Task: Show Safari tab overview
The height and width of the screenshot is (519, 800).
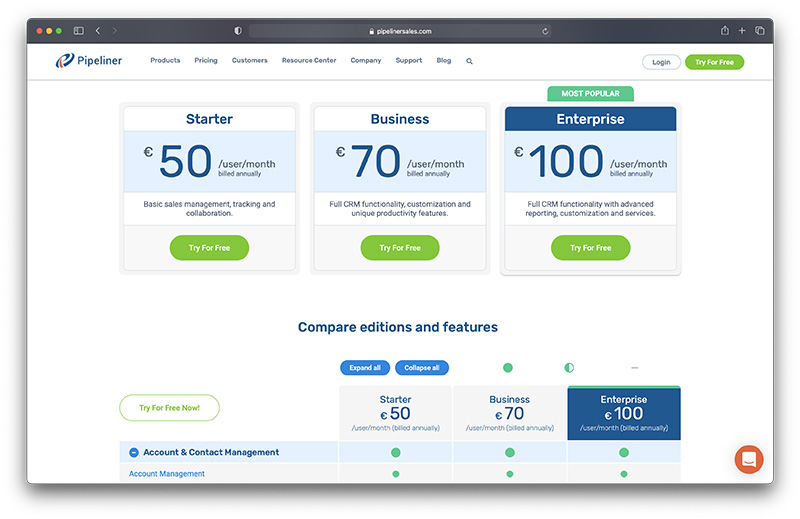Action: coord(759,31)
